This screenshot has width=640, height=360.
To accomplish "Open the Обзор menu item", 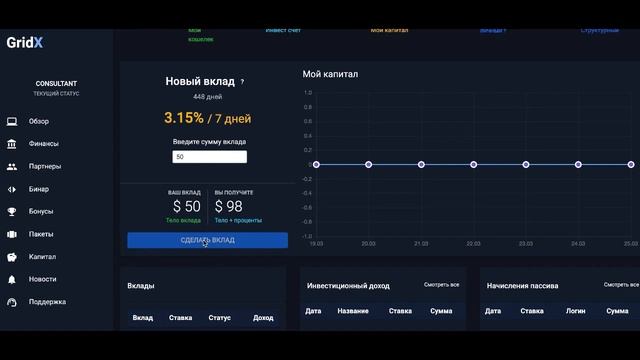I will [39, 121].
